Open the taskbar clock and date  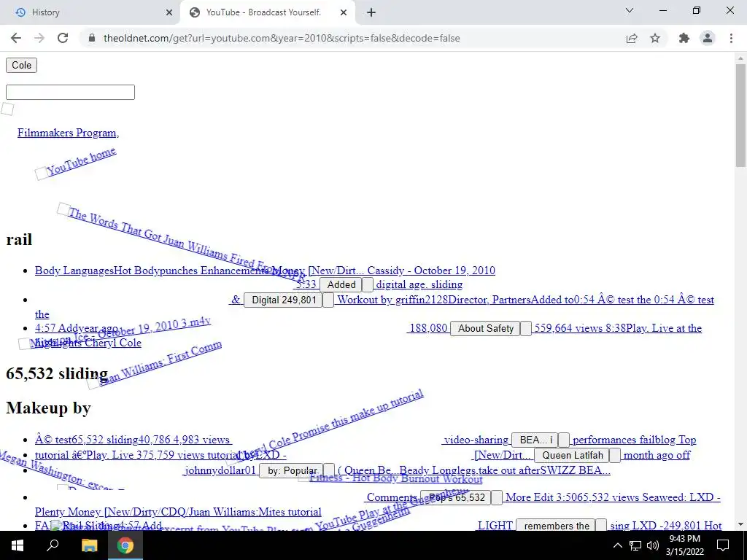685,545
